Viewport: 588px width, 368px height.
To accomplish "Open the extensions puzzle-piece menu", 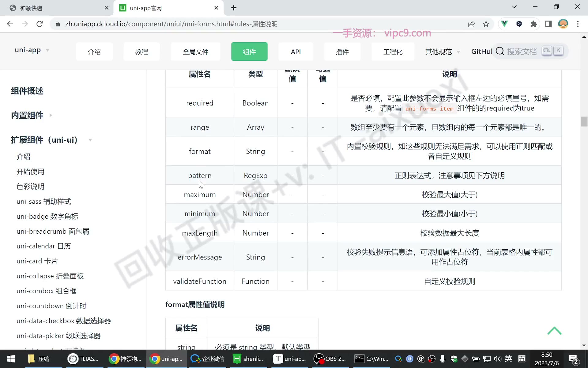I will pos(534,24).
